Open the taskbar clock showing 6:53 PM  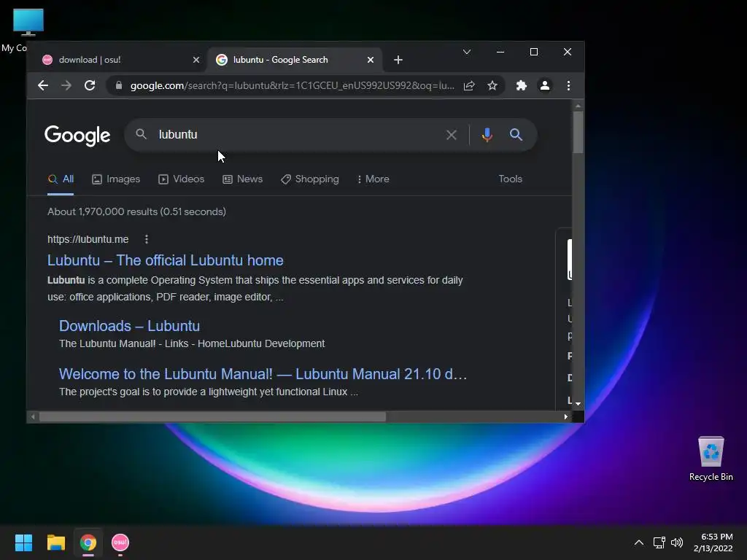(x=713, y=542)
